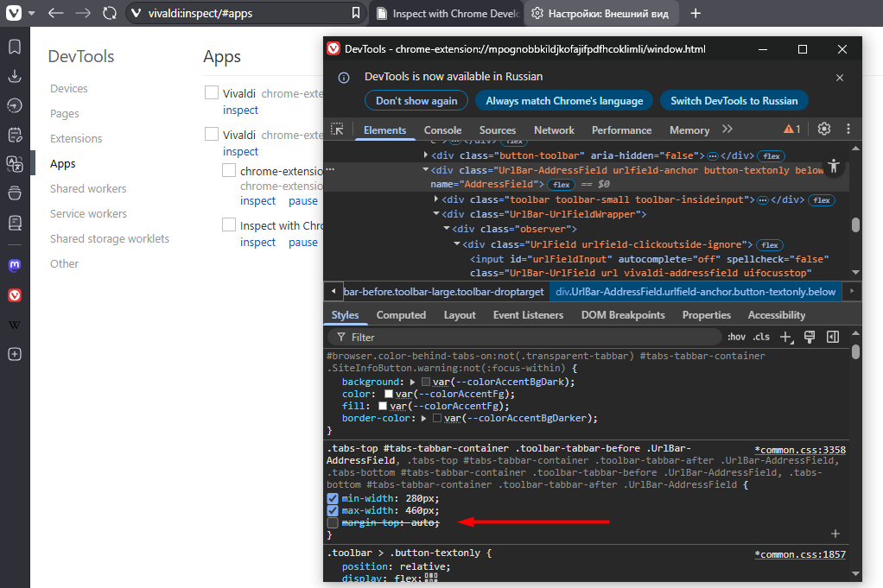883x588 pixels.
Task: Open the Bookmarks side panel
Action: (x=15, y=47)
